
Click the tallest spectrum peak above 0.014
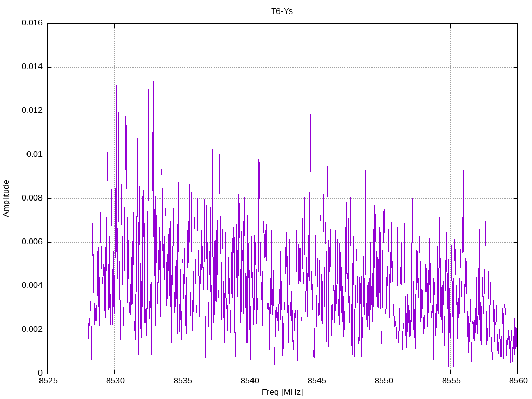click(126, 64)
